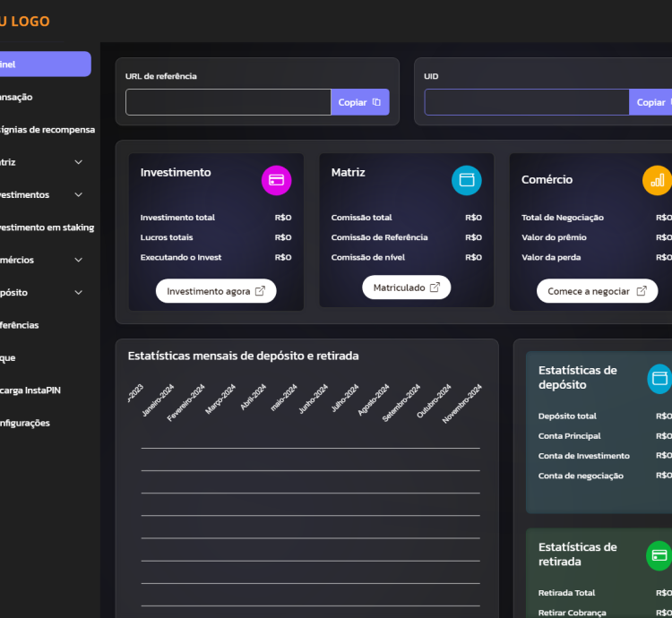Click the orange Comércio chart icon

[x=657, y=180]
